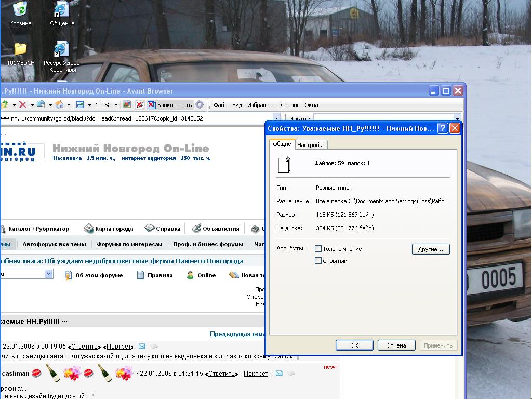This screenshot has width=532, height=399.
Task: Open the forum selector combo box
Action: [x=48, y=274]
